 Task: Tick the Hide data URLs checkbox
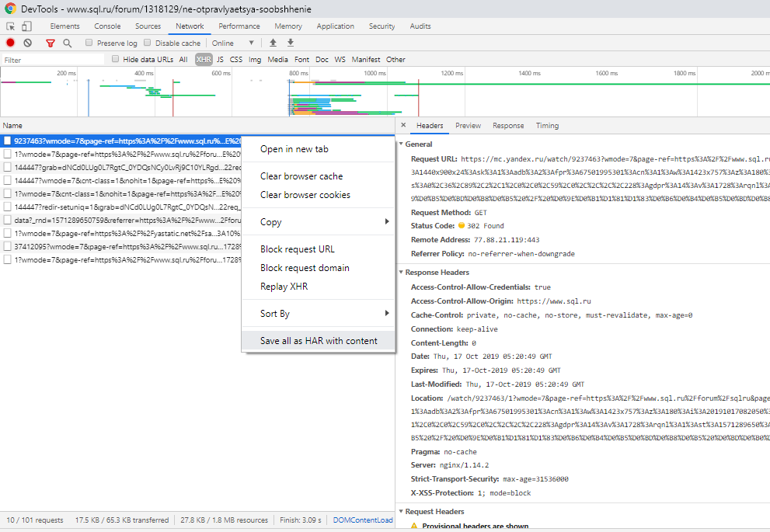[116, 59]
